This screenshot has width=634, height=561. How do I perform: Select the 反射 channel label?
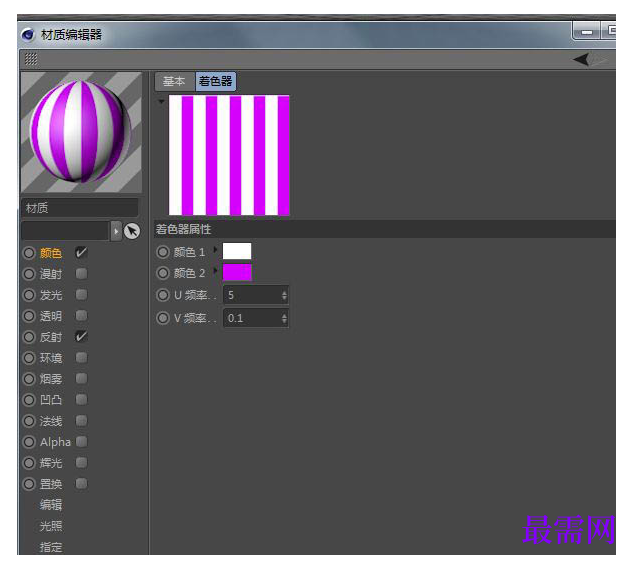coord(51,337)
